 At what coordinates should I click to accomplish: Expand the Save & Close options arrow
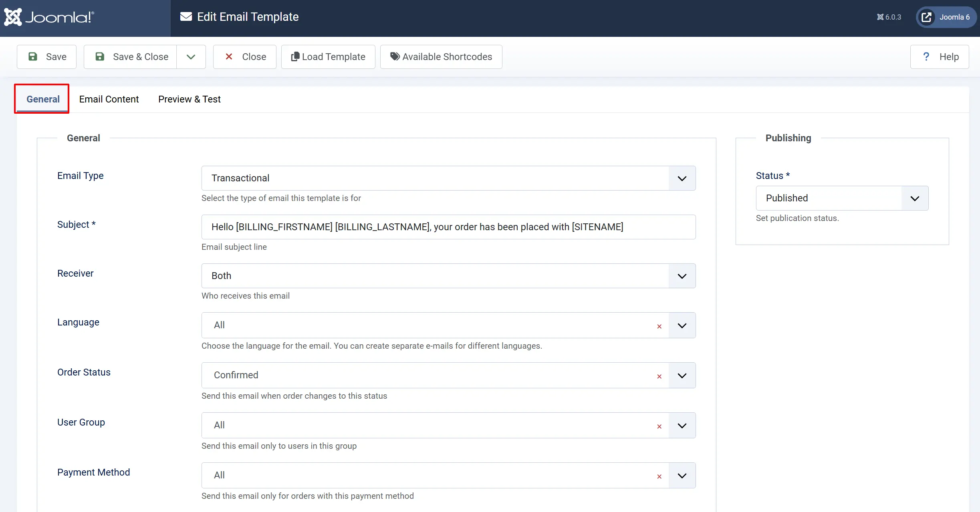point(191,57)
